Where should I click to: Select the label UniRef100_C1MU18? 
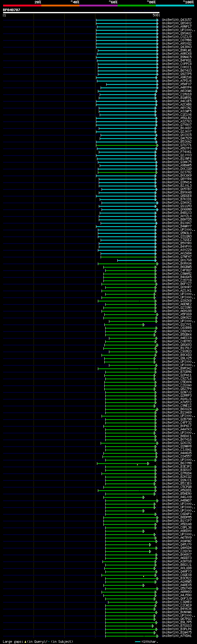tap(177, 94)
